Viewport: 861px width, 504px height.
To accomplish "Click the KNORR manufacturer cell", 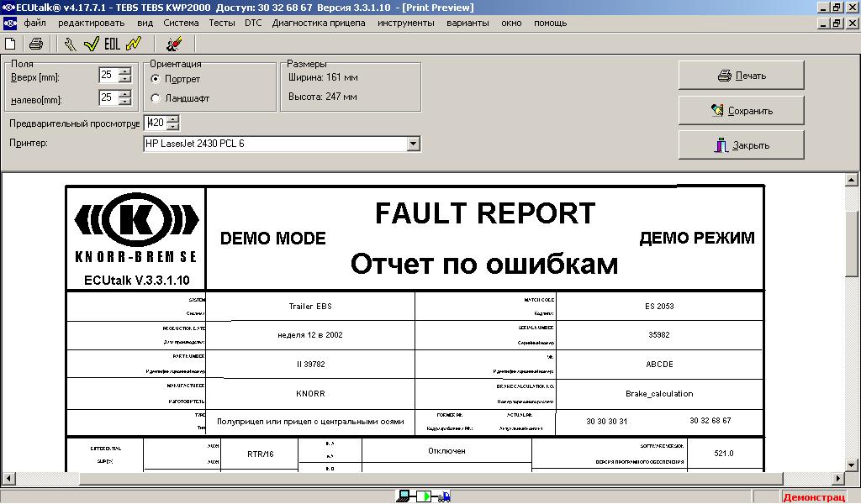I will [310, 394].
